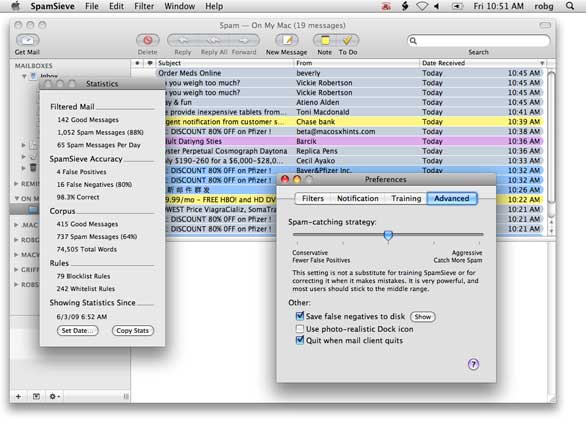Open the File menu
This screenshot has width=586, height=440.
(92, 6)
